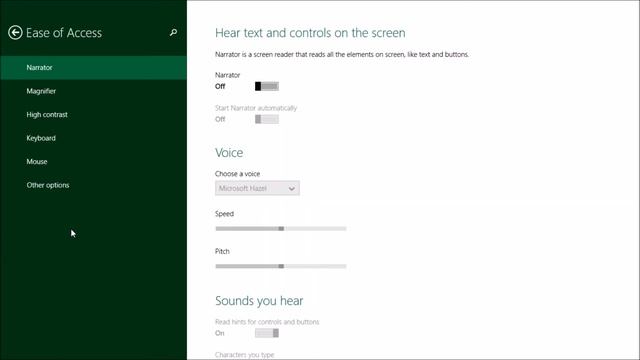Image resolution: width=640 pixels, height=360 pixels.
Task: Turn on the Narrator toggle
Action: point(267,86)
